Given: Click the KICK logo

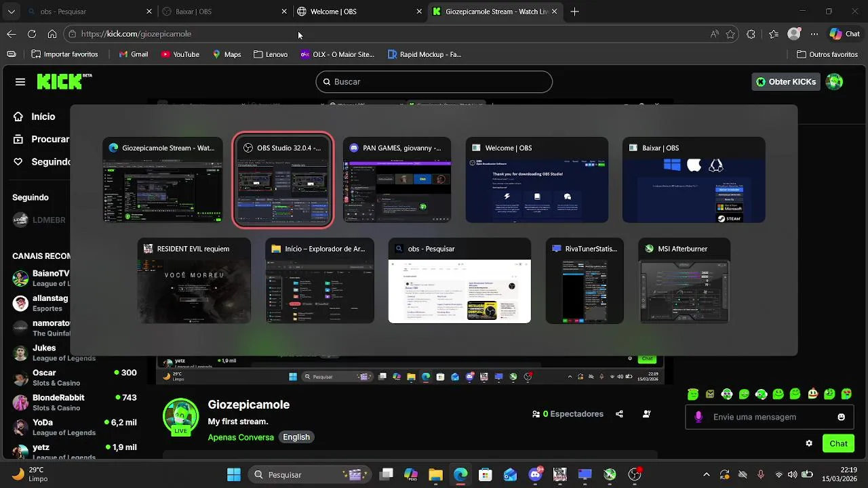Looking at the screenshot, I should [64, 81].
